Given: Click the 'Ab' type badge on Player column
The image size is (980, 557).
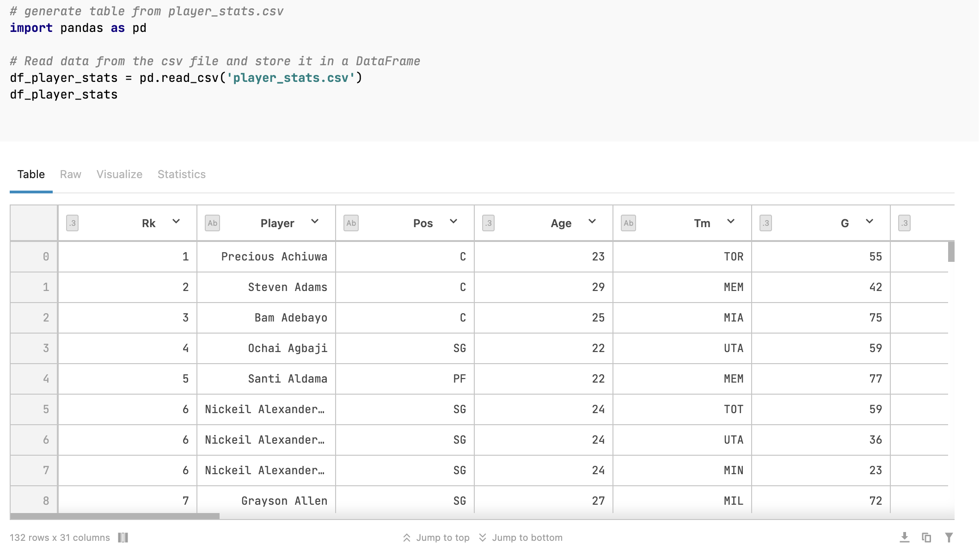Looking at the screenshot, I should pos(212,223).
